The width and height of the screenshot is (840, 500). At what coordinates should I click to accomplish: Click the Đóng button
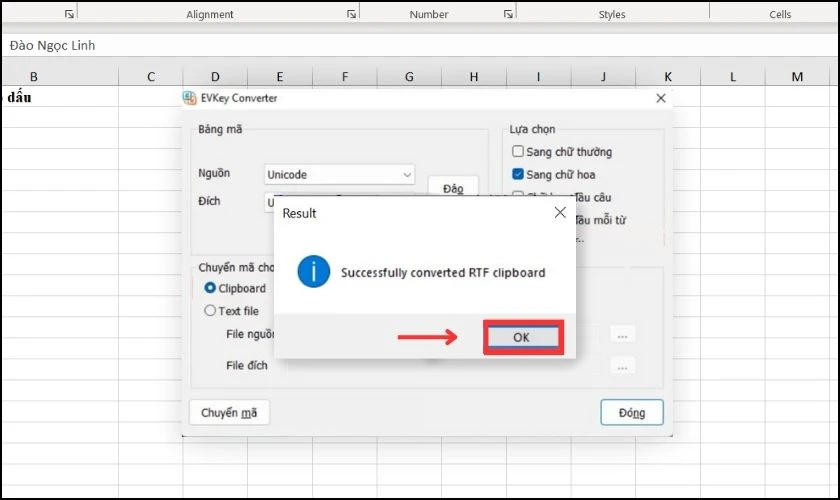coord(632,413)
